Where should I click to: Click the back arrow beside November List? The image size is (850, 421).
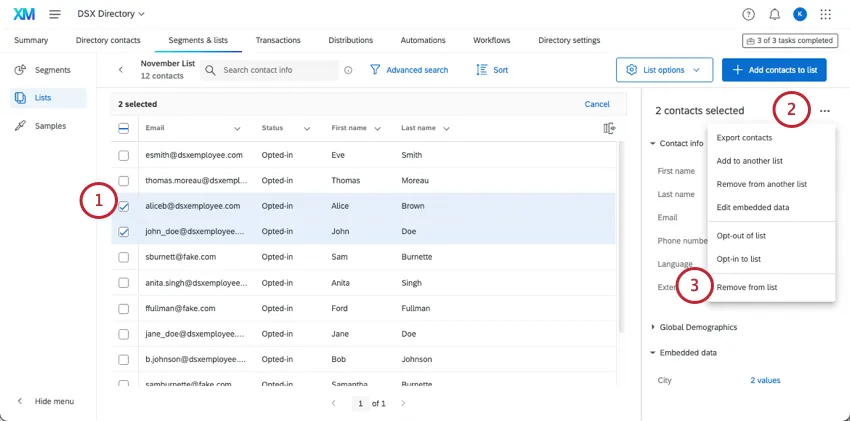pos(121,70)
